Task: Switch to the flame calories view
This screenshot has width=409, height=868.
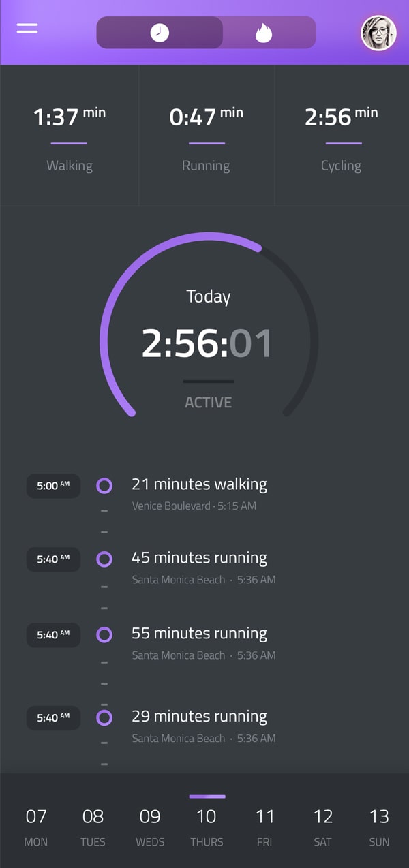Action: click(264, 33)
